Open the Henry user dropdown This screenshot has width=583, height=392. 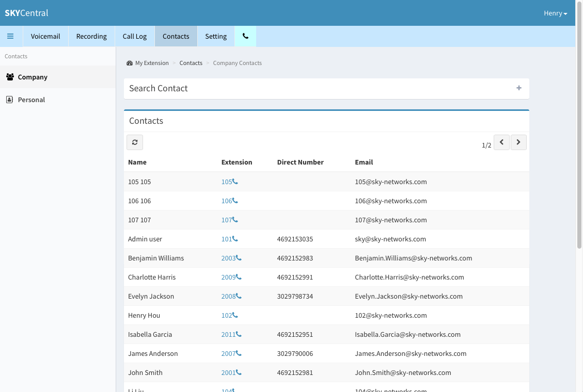click(555, 13)
